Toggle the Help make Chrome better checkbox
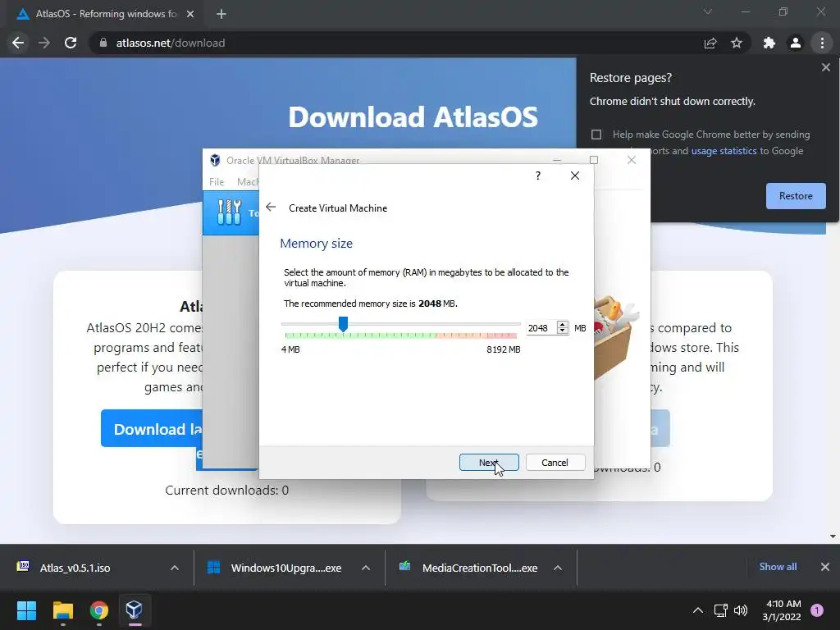The width and height of the screenshot is (840, 630). pyautogui.click(x=596, y=135)
